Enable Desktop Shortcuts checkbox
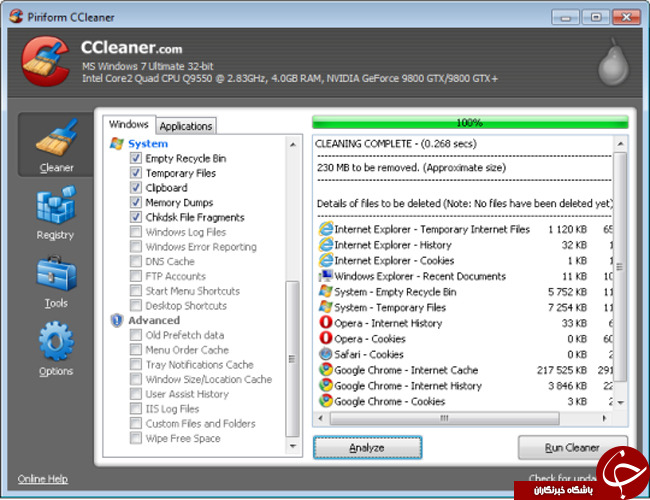Screen dimensions: 650x500 [136, 305]
